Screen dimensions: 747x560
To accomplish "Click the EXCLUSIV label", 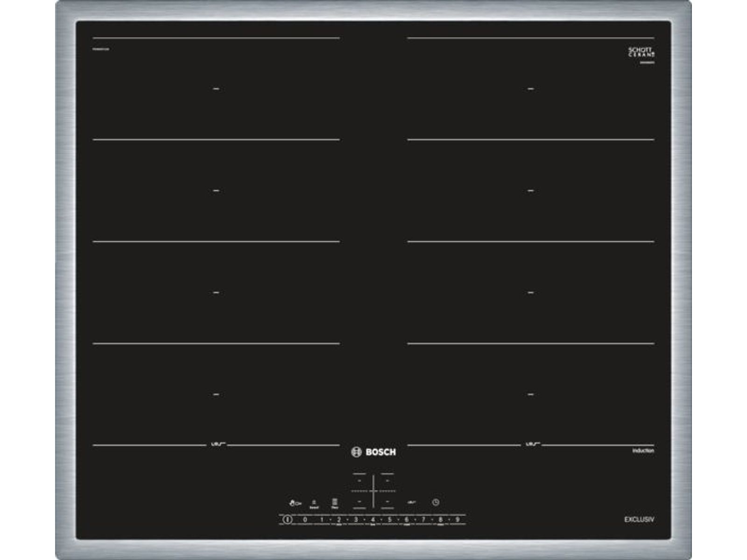I will click(639, 519).
